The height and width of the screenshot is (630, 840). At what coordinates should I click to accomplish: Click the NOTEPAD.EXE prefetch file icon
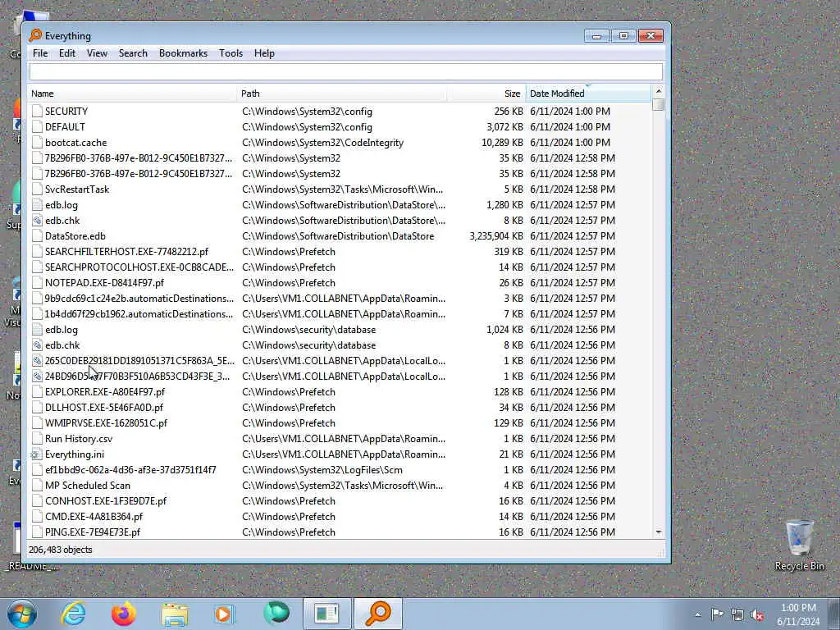tap(37, 282)
